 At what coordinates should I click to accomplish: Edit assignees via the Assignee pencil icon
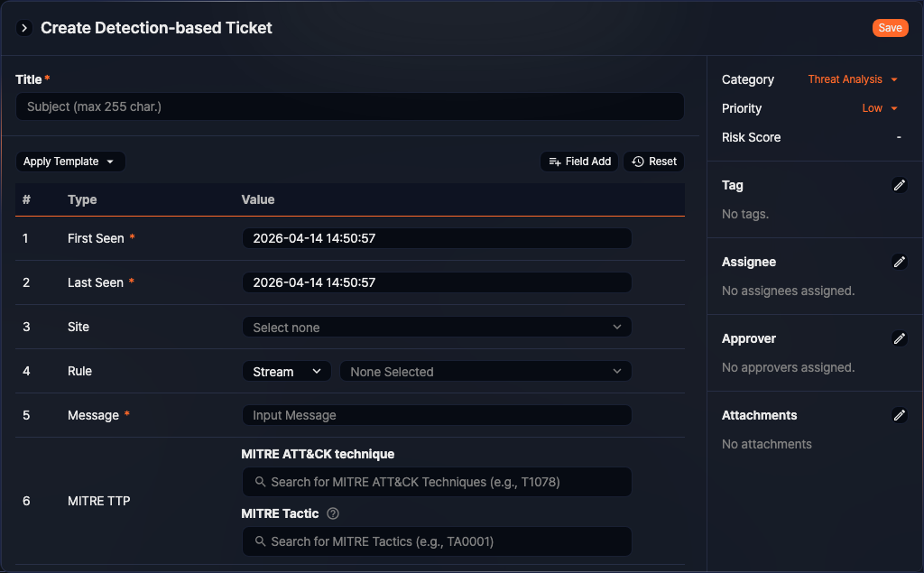[x=900, y=262]
